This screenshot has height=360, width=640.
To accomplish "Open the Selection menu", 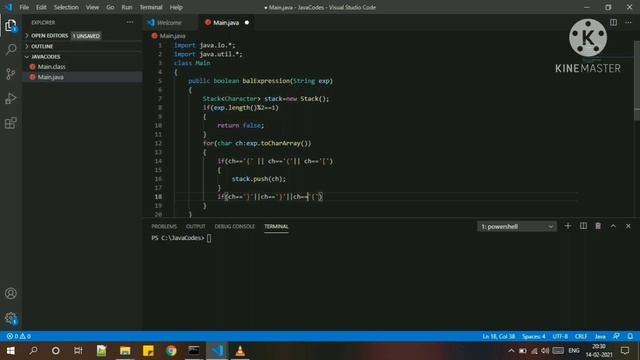I will (x=66, y=7).
